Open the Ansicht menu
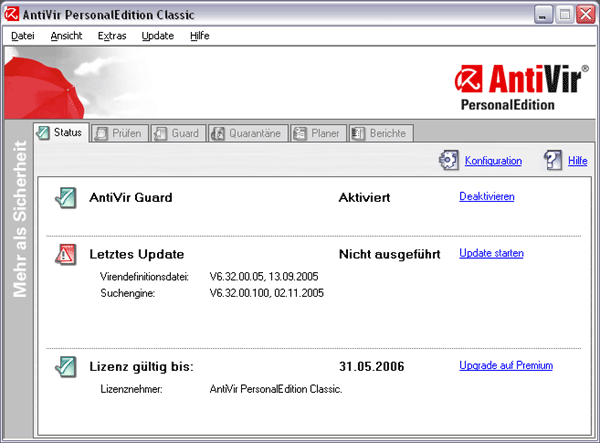Screen dimensions: 600x443 pyautogui.click(x=67, y=36)
